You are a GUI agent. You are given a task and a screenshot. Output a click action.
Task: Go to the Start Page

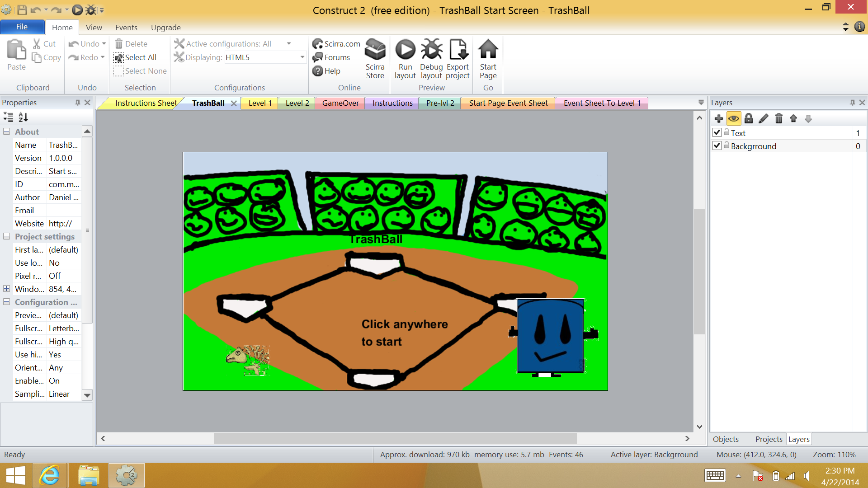click(x=488, y=50)
